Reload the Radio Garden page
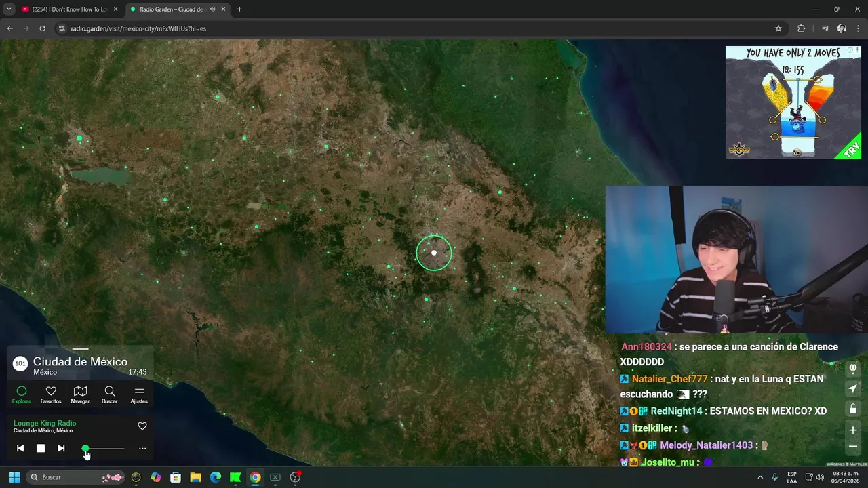The height and width of the screenshot is (488, 868). point(42,28)
